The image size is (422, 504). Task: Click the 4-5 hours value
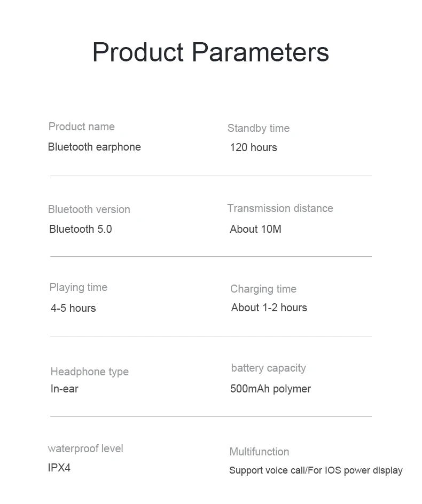click(73, 308)
